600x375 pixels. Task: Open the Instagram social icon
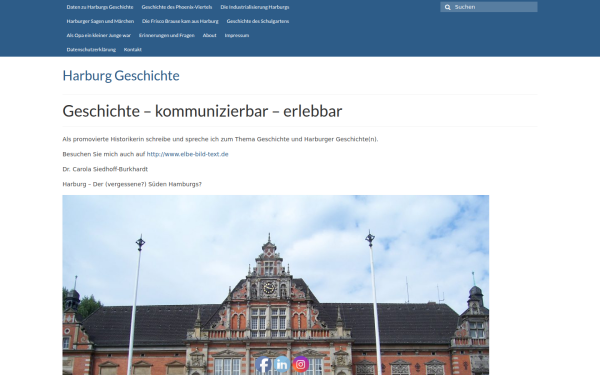click(301, 365)
